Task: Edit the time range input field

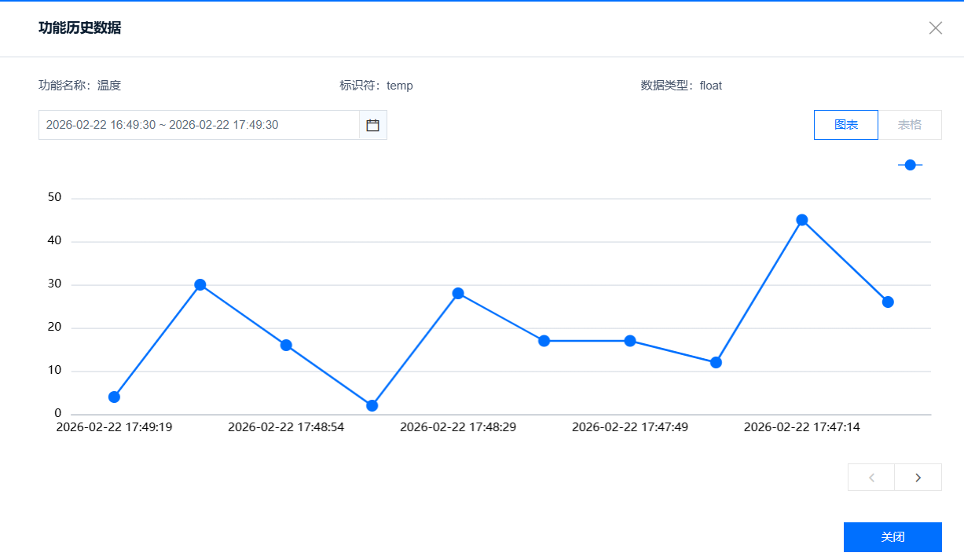Action: [199, 125]
